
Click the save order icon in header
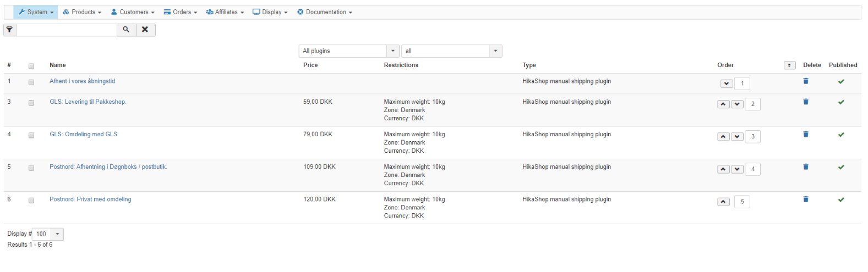pyautogui.click(x=789, y=65)
